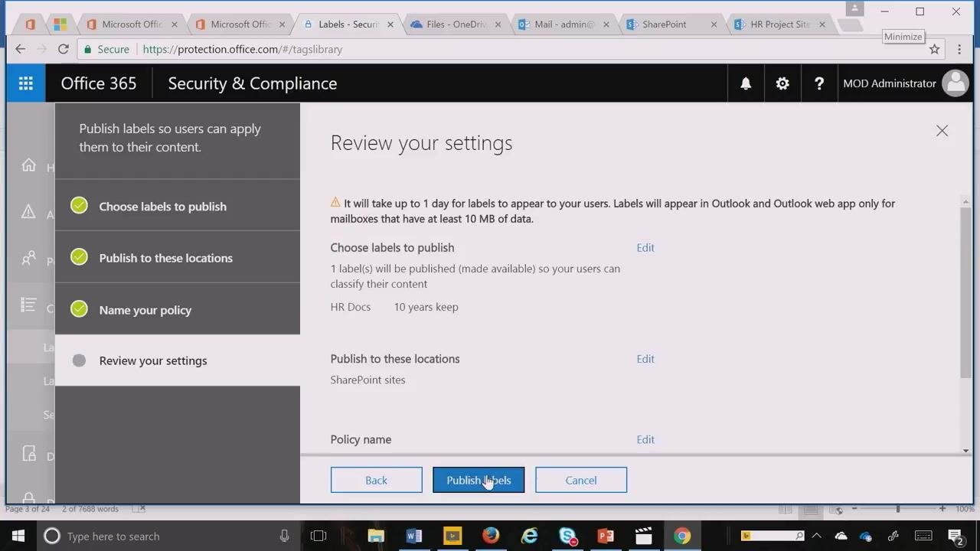980x551 pixels.
Task: Select the Data loss prevention icon in sidebar
Action: 29,454
